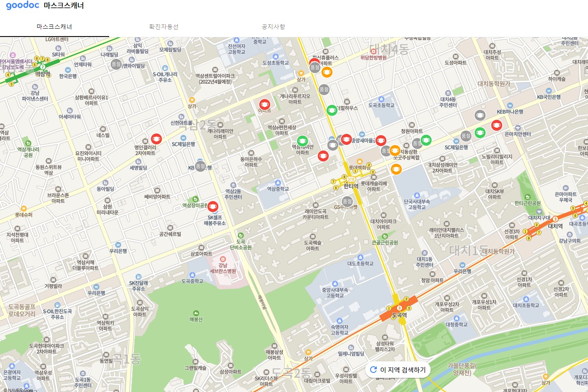This screenshot has width=588, height=392.
Task: Select the 마스크스캐너 tab
Action: tap(54, 27)
